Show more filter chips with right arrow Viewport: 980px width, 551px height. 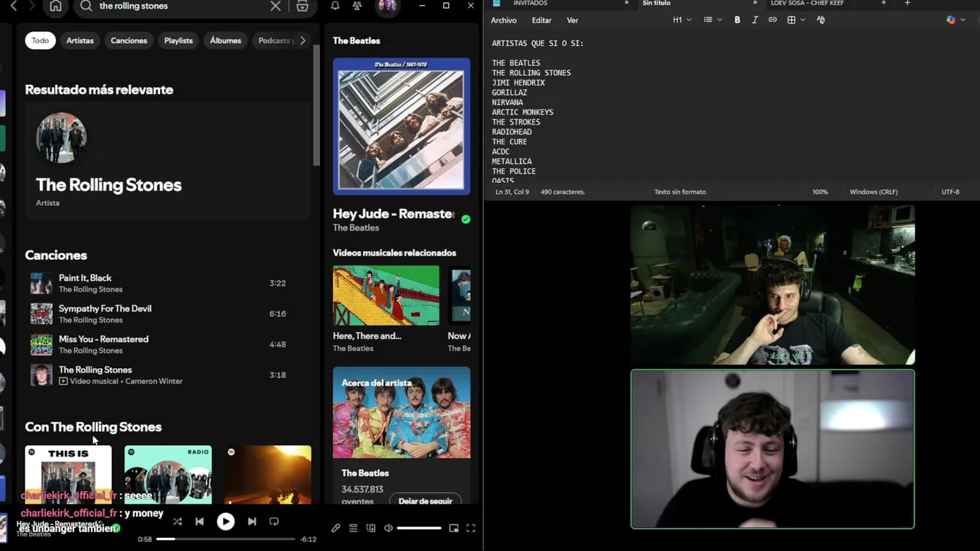tap(302, 41)
